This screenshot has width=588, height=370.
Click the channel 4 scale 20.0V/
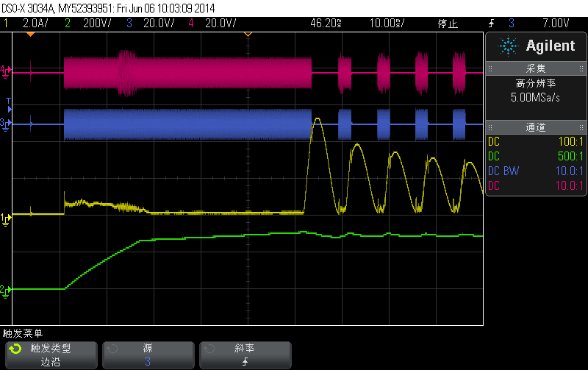click(x=220, y=24)
